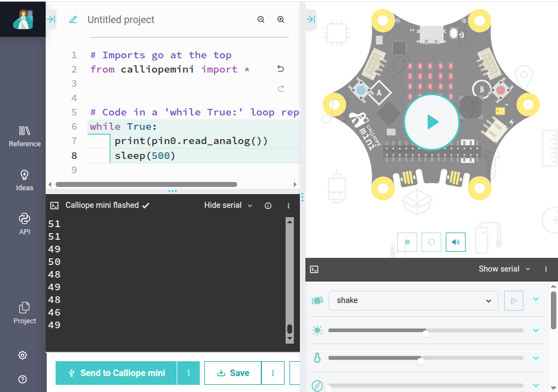Zoom in the code editor

[x=281, y=20]
